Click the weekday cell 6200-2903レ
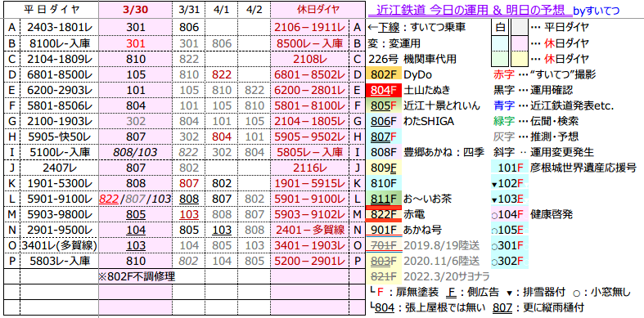This screenshot has width=644, height=318. (60, 90)
